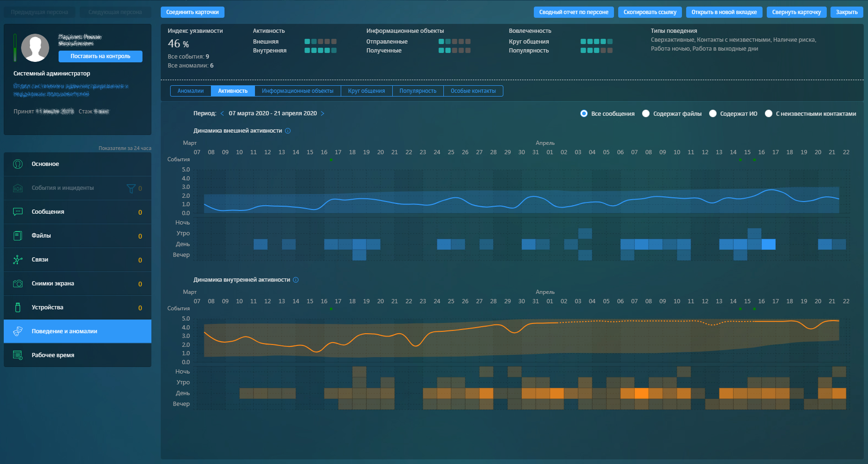Click the green vulnerability bar beside avatar

click(15, 48)
